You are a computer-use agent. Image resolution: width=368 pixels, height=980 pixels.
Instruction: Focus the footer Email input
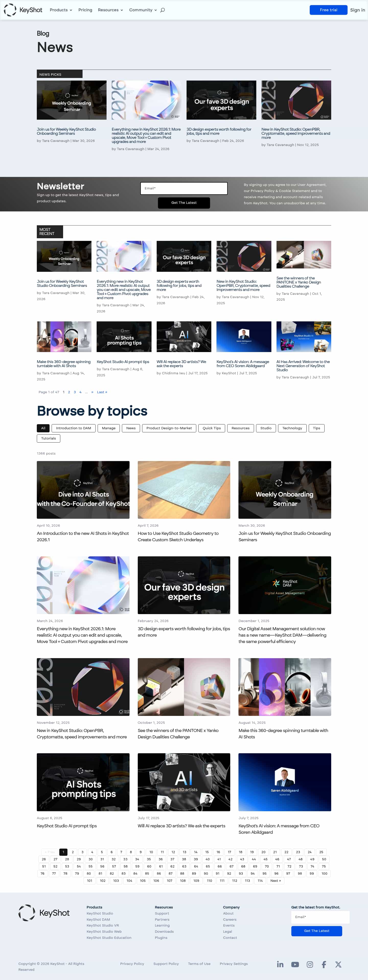pos(320,917)
